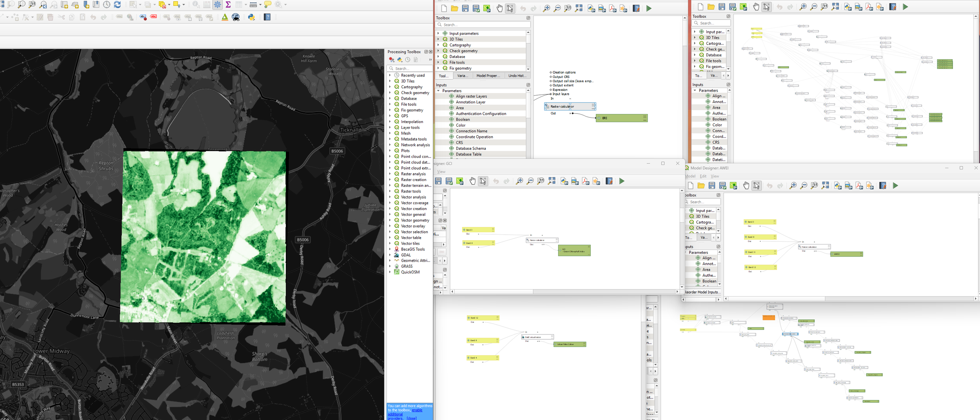This screenshot has width=980, height=420.
Task: Toggle the Select Item tool in the model designer
Action: (510, 8)
